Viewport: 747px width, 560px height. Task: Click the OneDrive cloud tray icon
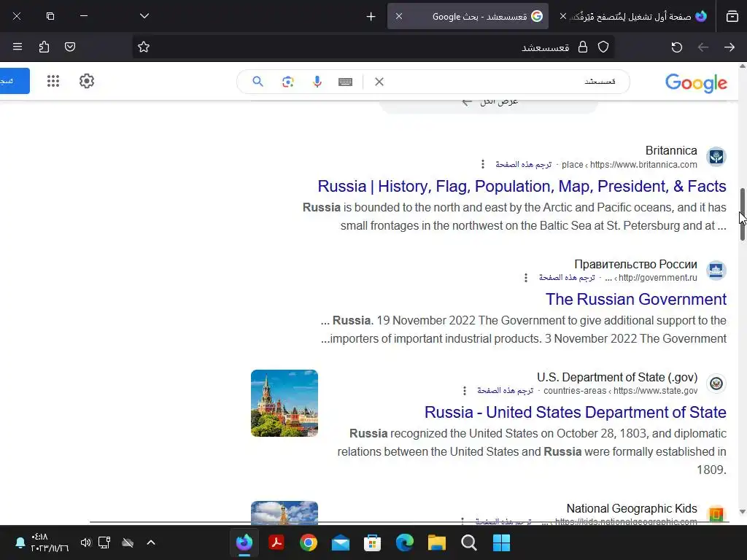point(128,542)
